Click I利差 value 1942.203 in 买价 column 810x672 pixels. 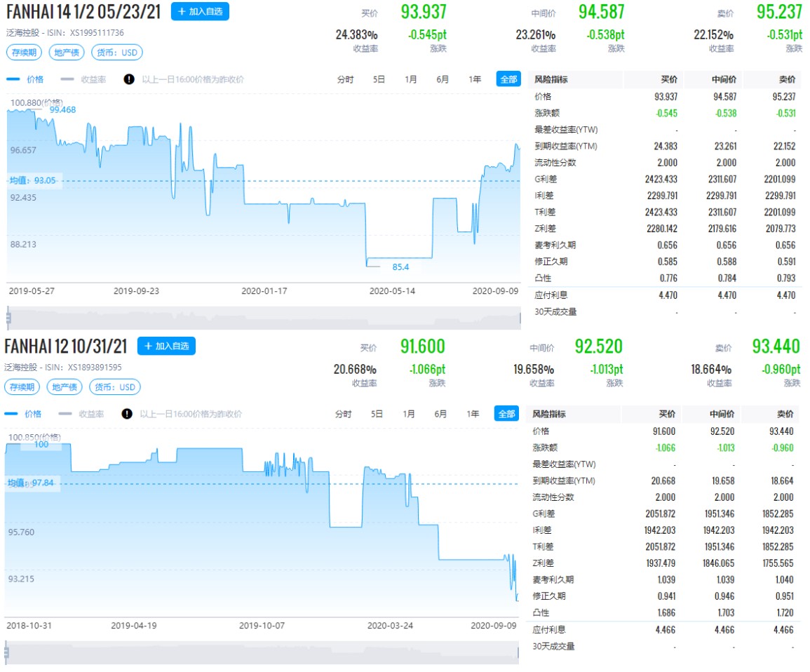click(660, 530)
